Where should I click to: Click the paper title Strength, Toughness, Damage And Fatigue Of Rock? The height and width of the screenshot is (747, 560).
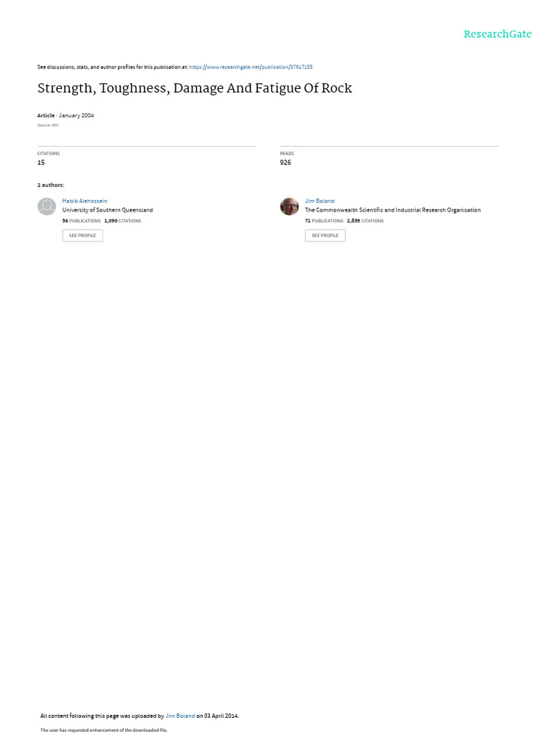coord(194,88)
